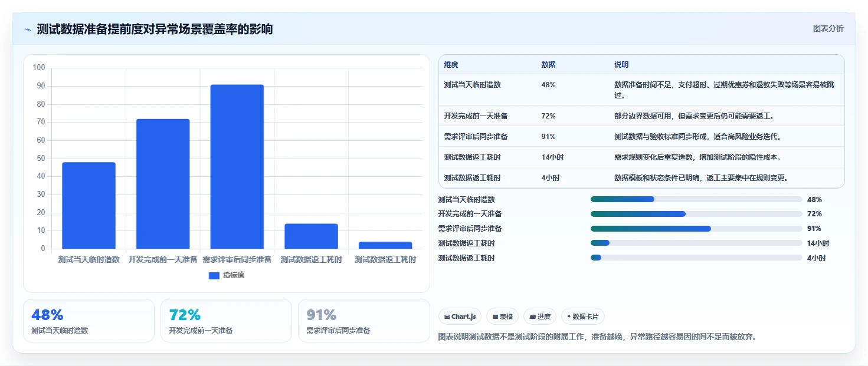868x366 pixels.
Task: Click the 4小时 cell in the table
Action: click(551, 178)
